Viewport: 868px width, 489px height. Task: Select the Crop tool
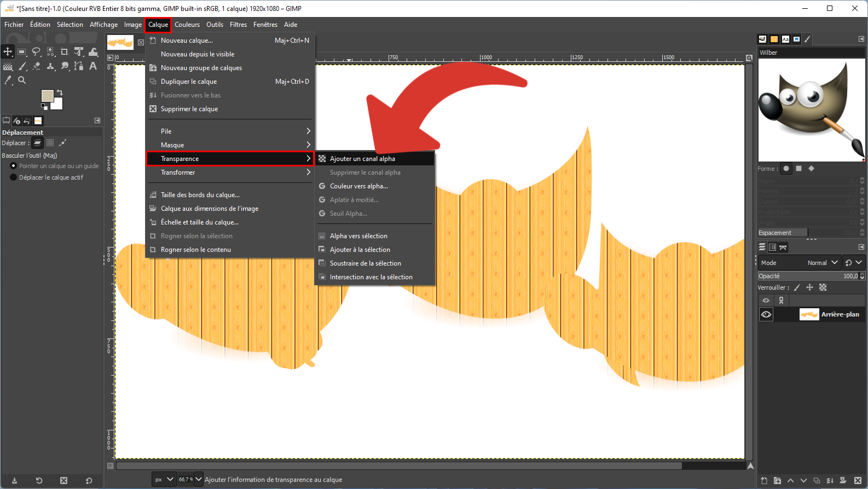[x=65, y=51]
